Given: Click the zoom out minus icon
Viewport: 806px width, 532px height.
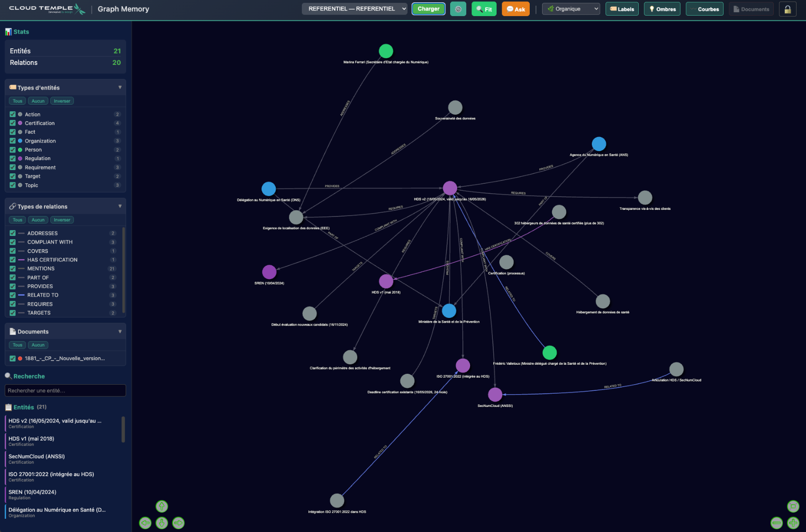Looking at the screenshot, I should 776,523.
